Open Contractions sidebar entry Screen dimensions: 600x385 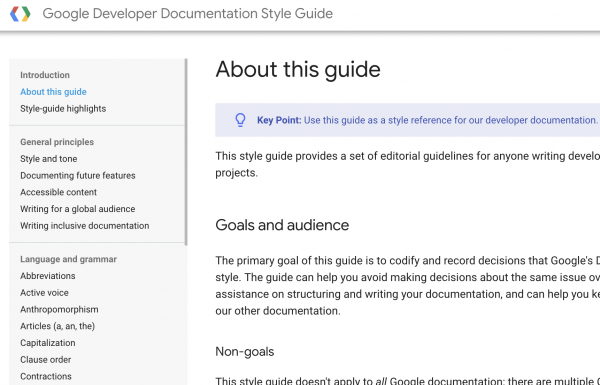(46, 376)
